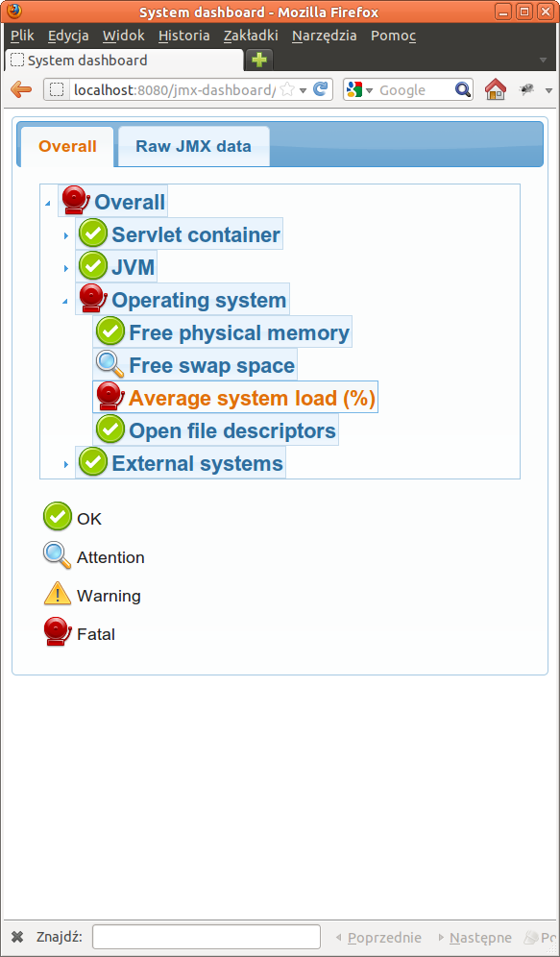
Task: Open the Zakładki menu
Action: [x=251, y=36]
